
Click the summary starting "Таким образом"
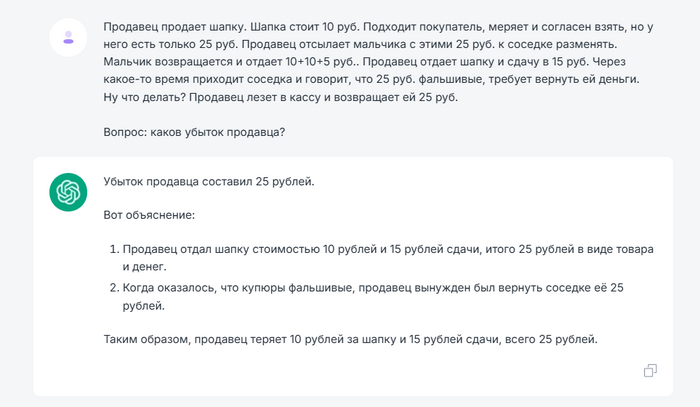pyautogui.click(x=350, y=339)
